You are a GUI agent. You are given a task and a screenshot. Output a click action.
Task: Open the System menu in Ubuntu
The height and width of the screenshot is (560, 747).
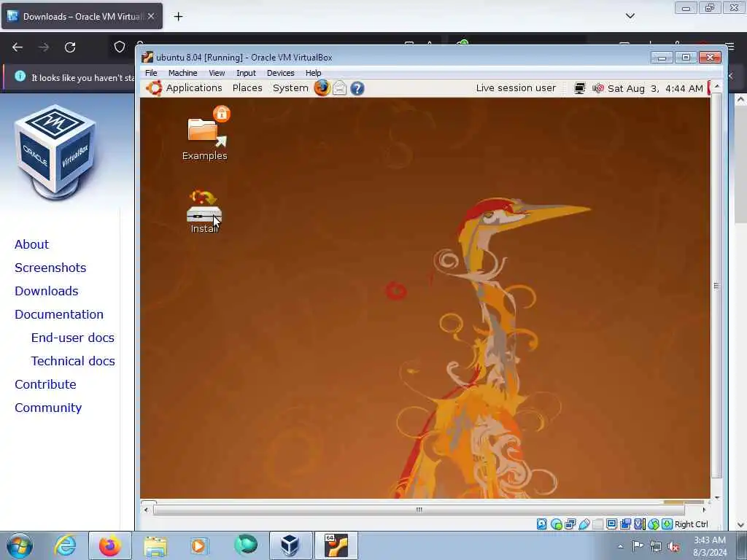pos(290,88)
